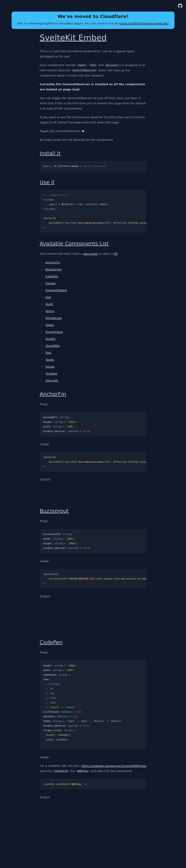
Task: Click the Buzzsprout section heading
Action: tap(54, 511)
